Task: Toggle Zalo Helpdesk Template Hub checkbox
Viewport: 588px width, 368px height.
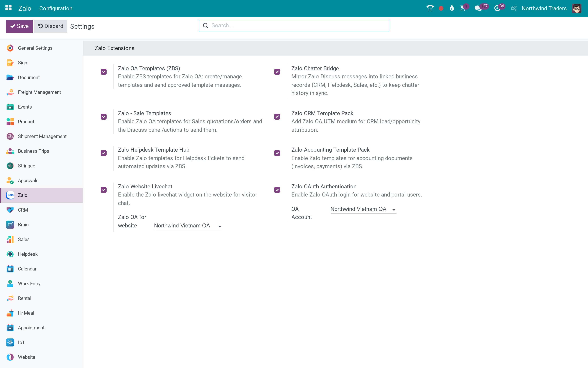Action: 104,153
